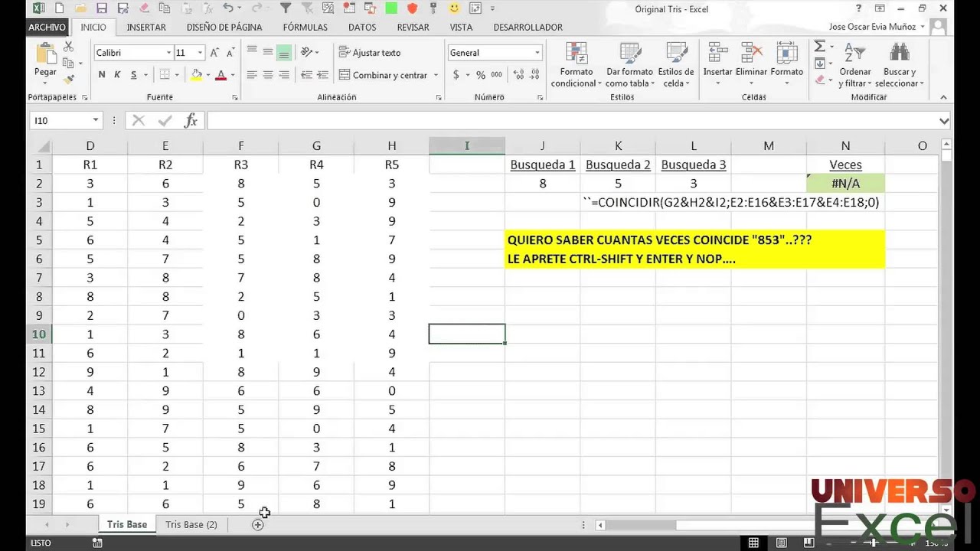Expand the Name Box dropdown arrow

[96, 120]
